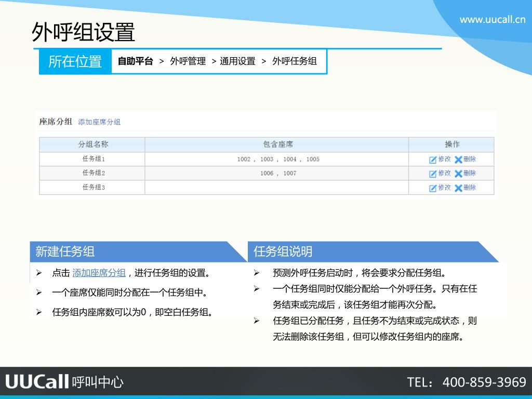Select 自助平台 in the breadcrumb

click(x=136, y=61)
